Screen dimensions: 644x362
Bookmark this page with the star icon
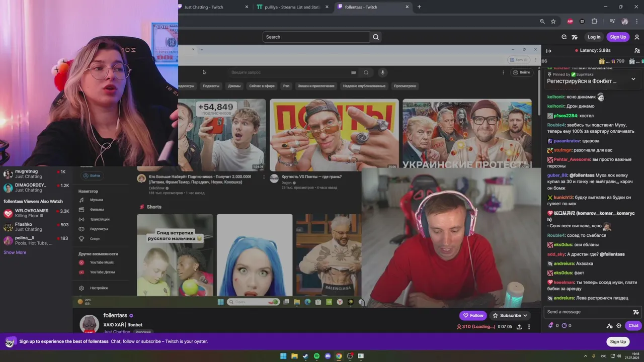553,22
